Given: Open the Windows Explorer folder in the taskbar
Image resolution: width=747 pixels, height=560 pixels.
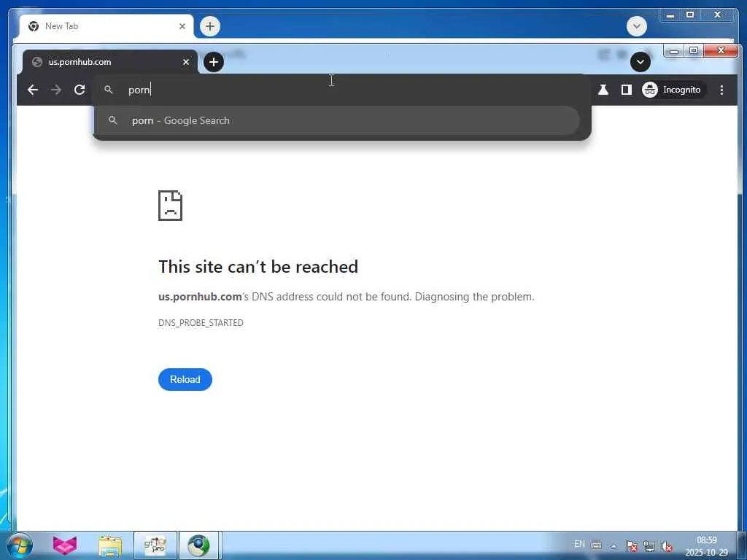Looking at the screenshot, I should (x=110, y=545).
